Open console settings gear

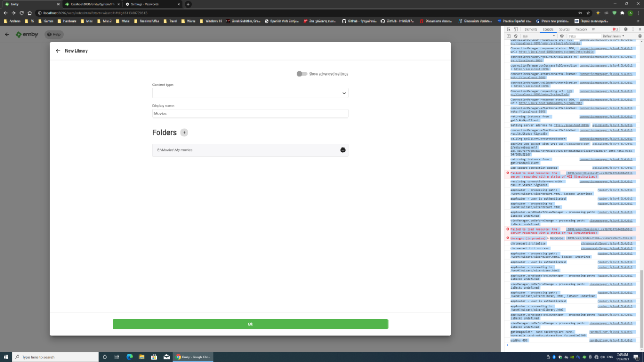640,36
